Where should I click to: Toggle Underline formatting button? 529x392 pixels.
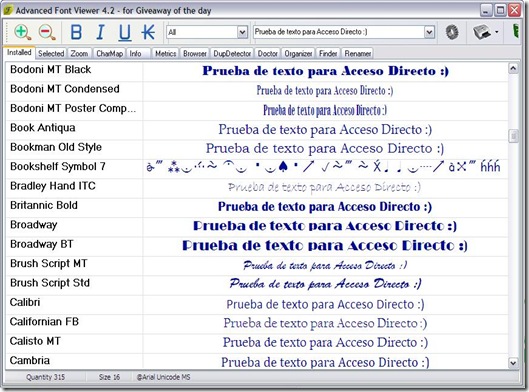click(124, 33)
